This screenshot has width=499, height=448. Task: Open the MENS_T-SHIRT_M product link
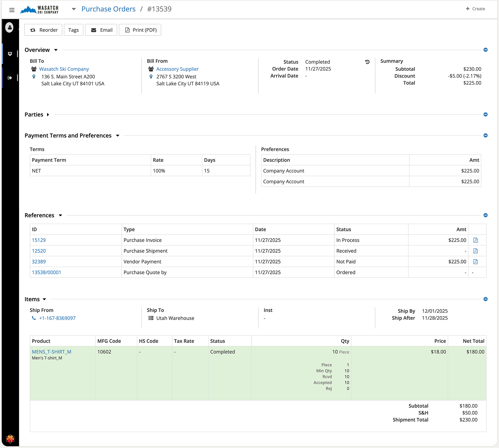click(x=52, y=352)
